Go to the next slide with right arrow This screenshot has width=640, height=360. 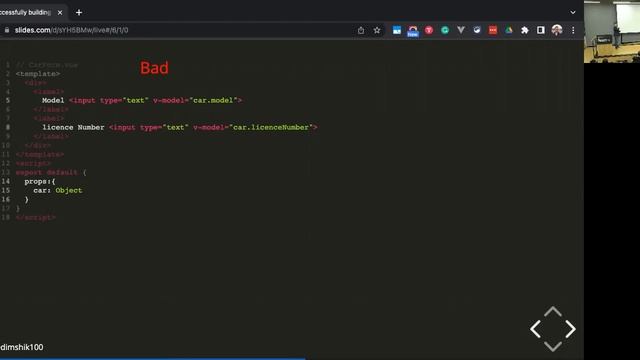coord(570,329)
